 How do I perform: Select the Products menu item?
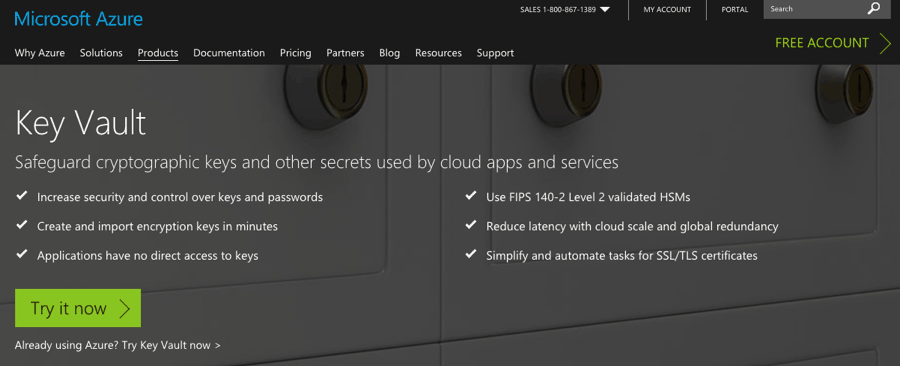pos(158,53)
